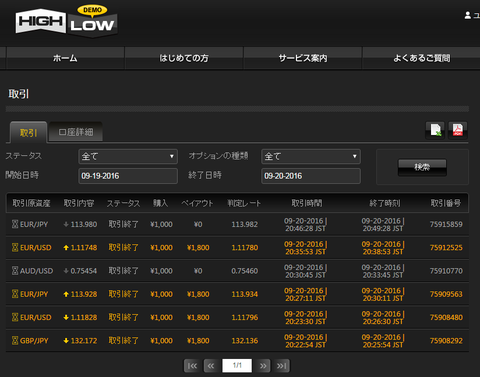Go to last page of results

[x=282, y=366]
